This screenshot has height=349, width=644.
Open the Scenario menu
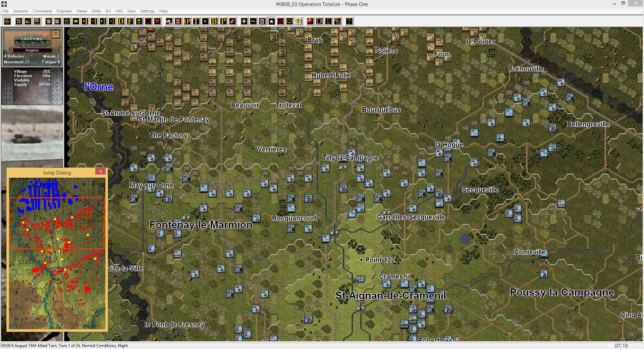point(20,11)
